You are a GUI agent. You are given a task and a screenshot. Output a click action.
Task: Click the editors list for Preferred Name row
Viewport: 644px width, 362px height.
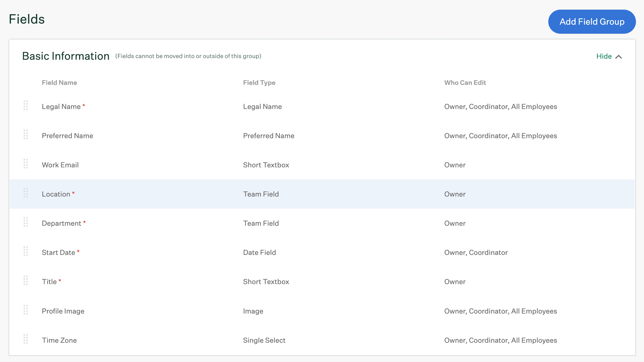(x=501, y=136)
